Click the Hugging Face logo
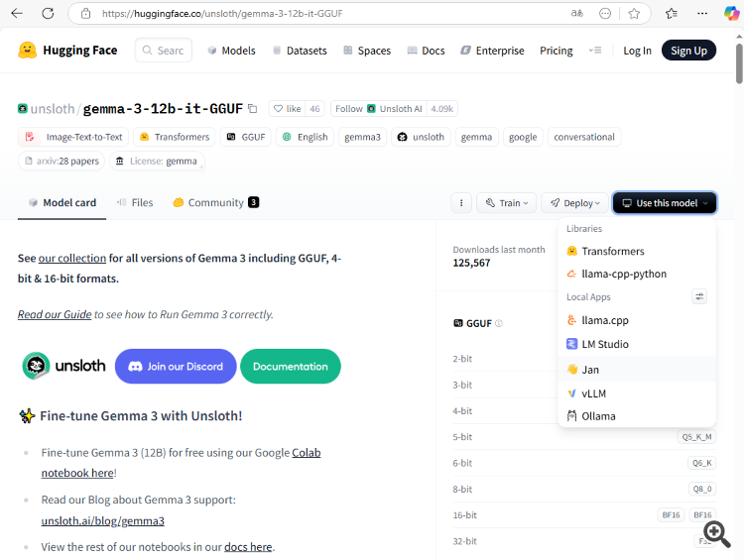The width and height of the screenshot is (744, 560). click(67, 51)
